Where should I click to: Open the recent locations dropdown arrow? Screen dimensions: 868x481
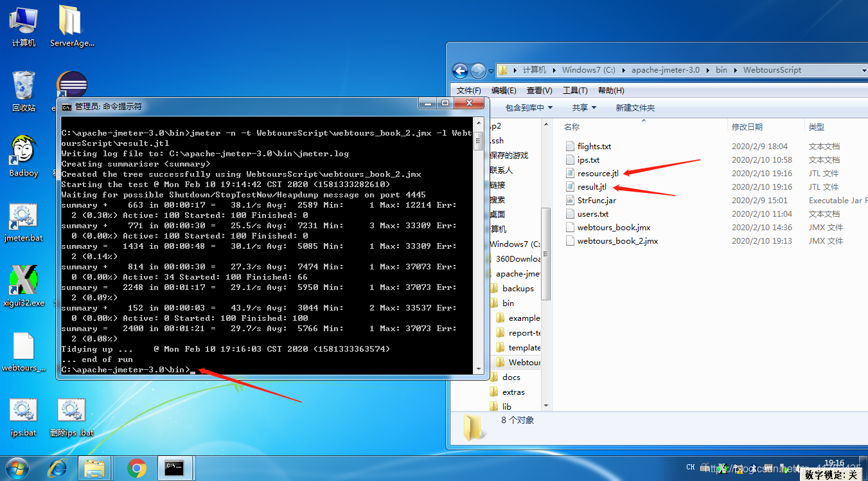click(492, 70)
